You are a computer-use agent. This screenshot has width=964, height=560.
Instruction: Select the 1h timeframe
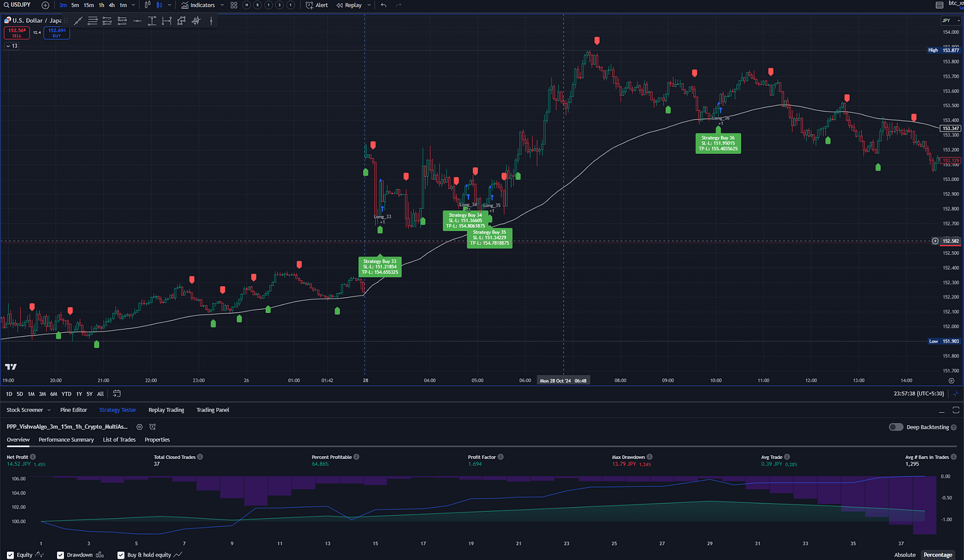(101, 5)
